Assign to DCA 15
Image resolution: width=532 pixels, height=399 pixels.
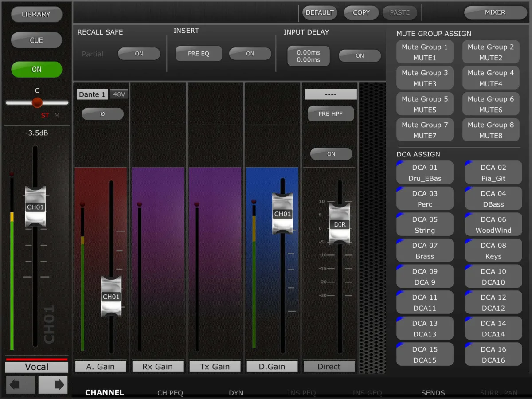(x=425, y=354)
